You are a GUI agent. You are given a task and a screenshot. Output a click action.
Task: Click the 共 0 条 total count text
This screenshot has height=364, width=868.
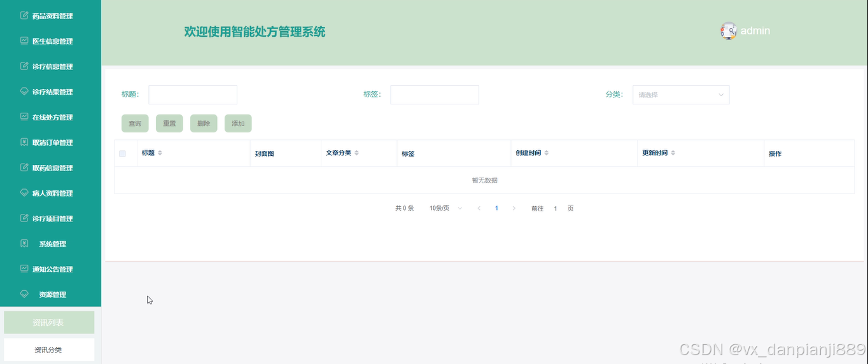point(405,208)
